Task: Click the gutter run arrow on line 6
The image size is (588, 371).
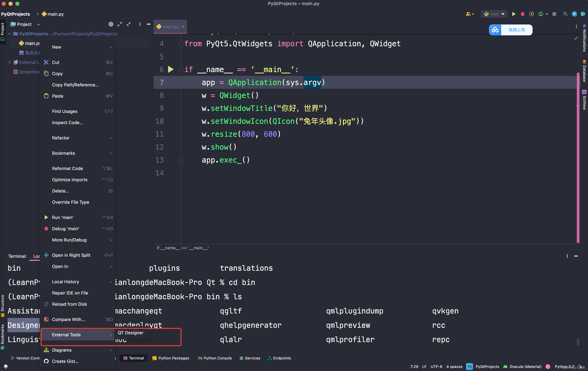Action: (x=171, y=70)
